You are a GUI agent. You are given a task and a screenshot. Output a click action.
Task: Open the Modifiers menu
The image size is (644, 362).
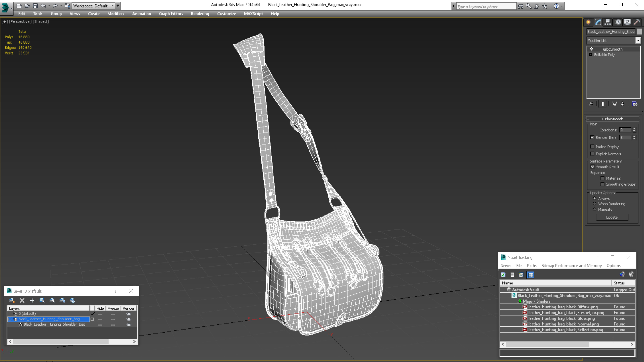(x=116, y=14)
